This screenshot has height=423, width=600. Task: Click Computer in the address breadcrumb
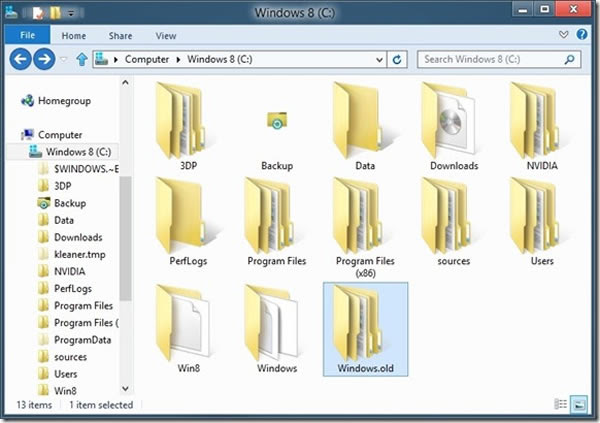pyautogui.click(x=146, y=60)
